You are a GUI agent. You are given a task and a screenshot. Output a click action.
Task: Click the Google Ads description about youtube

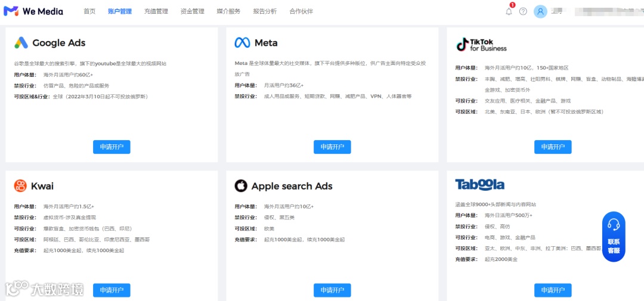pyautogui.click(x=91, y=64)
